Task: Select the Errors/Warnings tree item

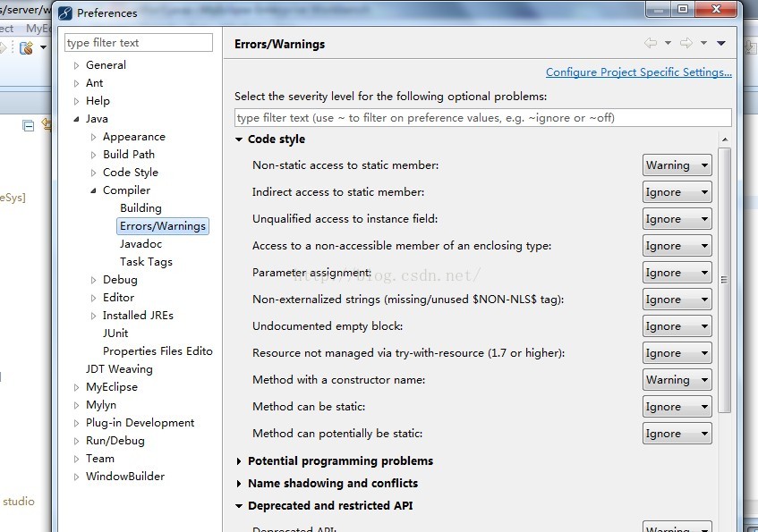Action: 163,226
